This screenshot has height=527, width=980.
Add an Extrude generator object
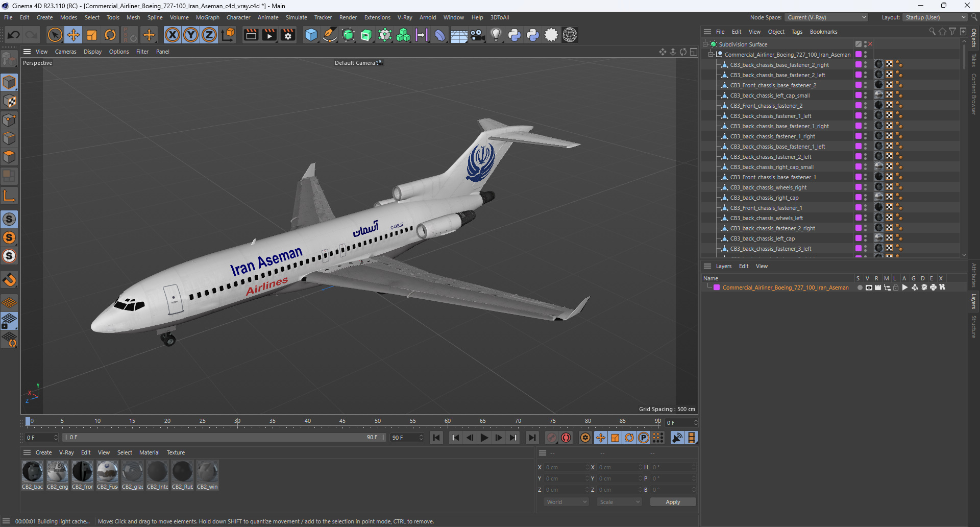click(366, 35)
